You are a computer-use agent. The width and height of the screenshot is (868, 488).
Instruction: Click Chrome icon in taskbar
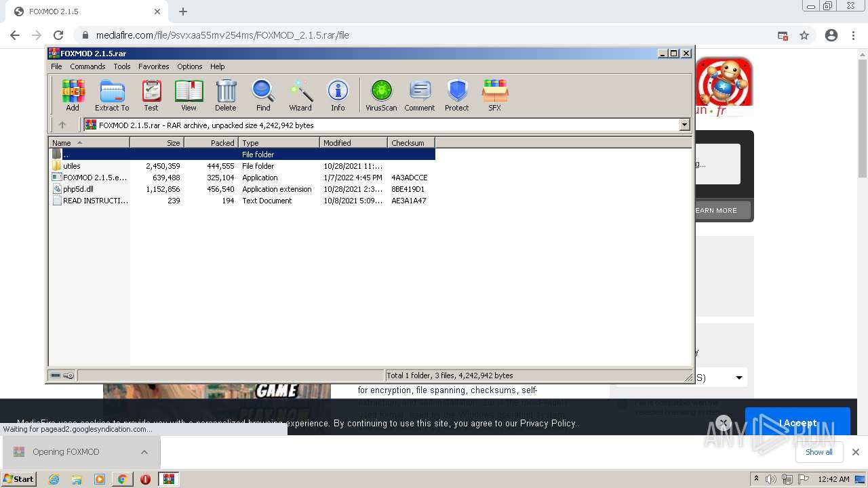[x=123, y=479]
